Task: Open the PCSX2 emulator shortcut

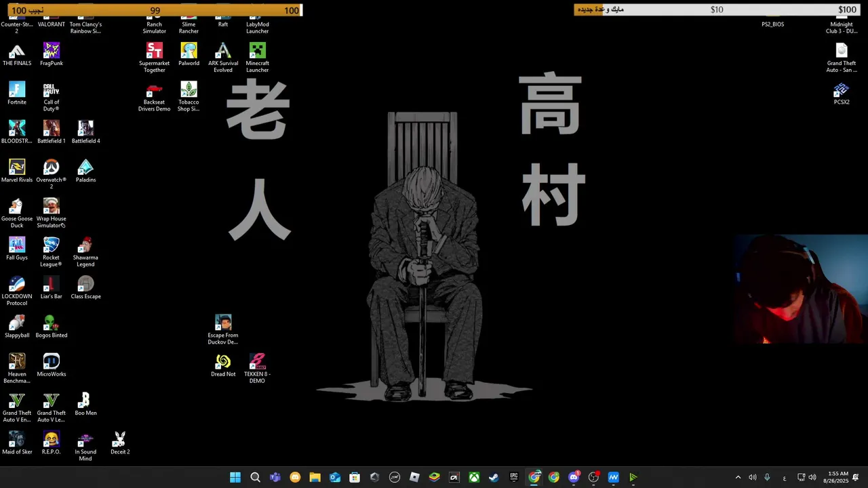Action: (x=842, y=94)
